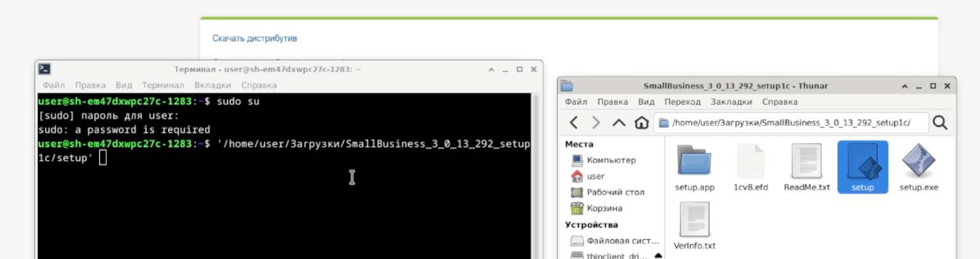This screenshot has width=980, height=259.
Task: Open the Справка menu in Terminal
Action: pos(259,85)
